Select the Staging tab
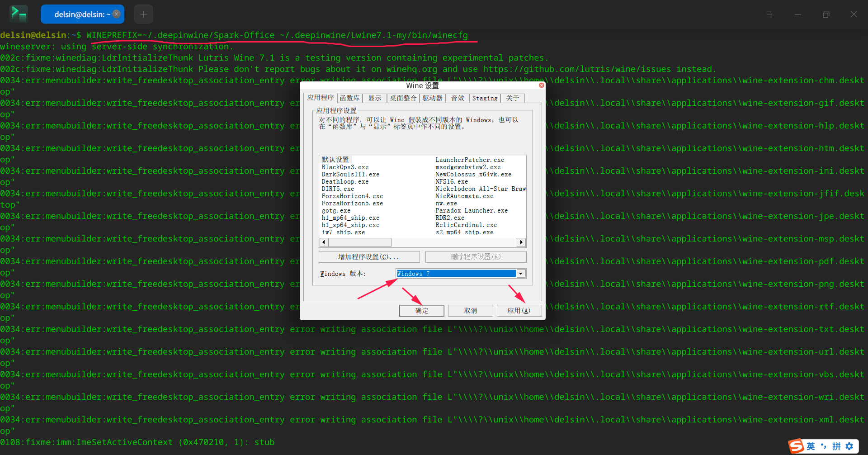This screenshot has height=455, width=868. click(x=485, y=98)
